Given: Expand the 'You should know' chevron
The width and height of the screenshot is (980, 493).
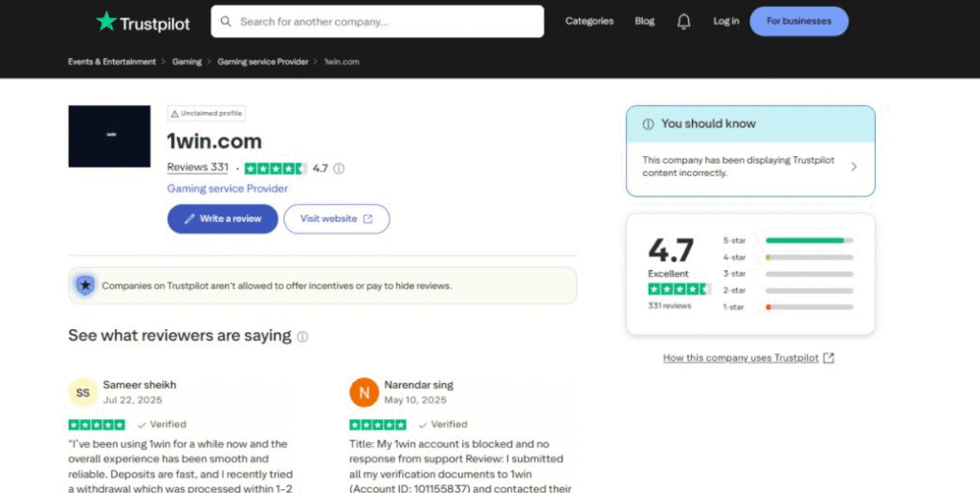Looking at the screenshot, I should [x=854, y=167].
